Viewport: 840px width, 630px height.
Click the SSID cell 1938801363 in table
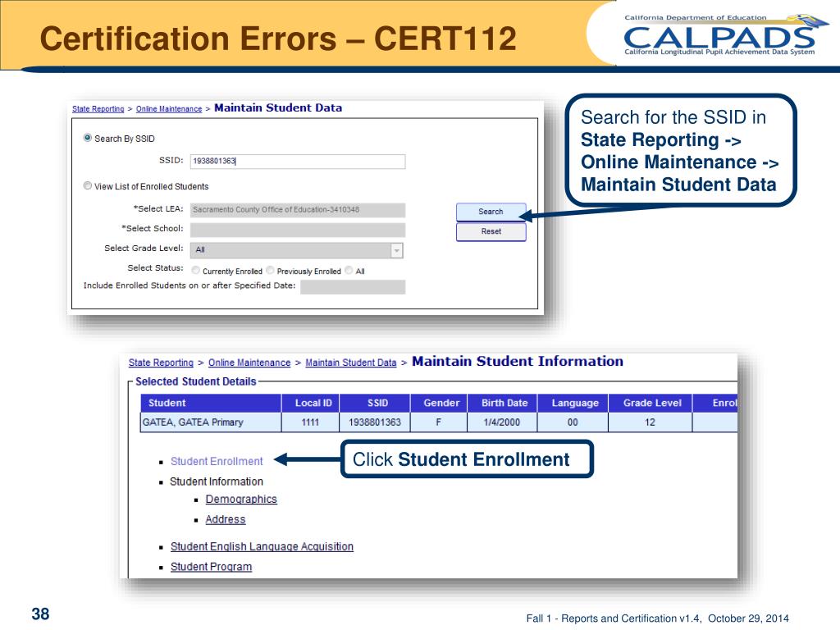374,422
